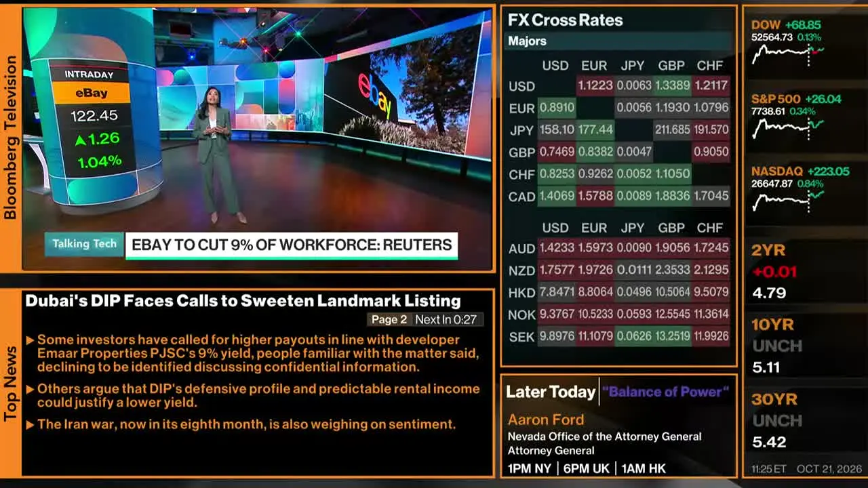Click the CAD/GBP rate 1.8836
This screenshot has width=868, height=488.
point(672,196)
